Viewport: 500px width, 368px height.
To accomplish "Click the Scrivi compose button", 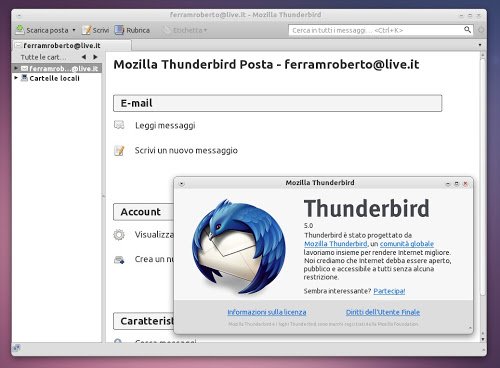I will pyautogui.click(x=96, y=30).
